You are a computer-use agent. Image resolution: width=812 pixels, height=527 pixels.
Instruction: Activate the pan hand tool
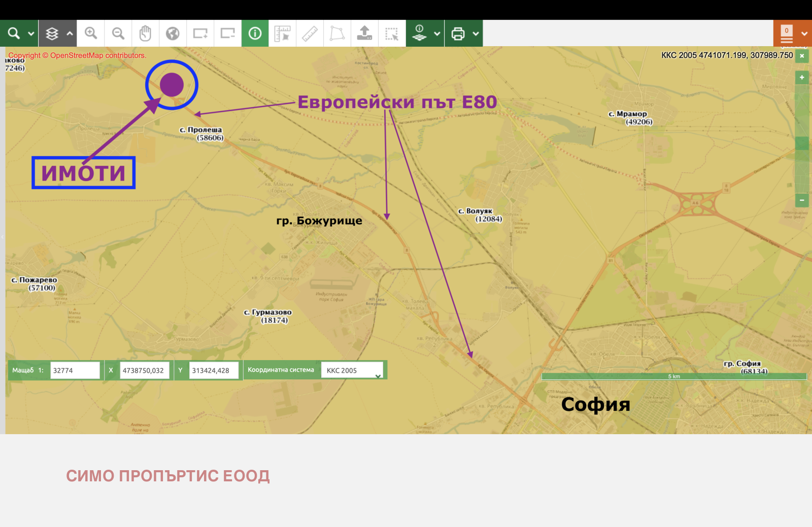coord(146,33)
